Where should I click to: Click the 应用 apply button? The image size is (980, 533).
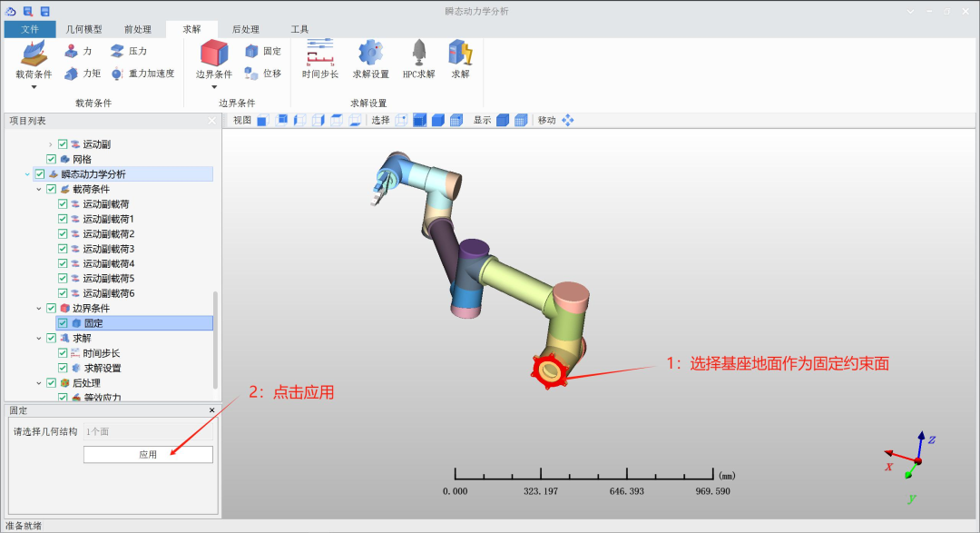click(x=148, y=455)
